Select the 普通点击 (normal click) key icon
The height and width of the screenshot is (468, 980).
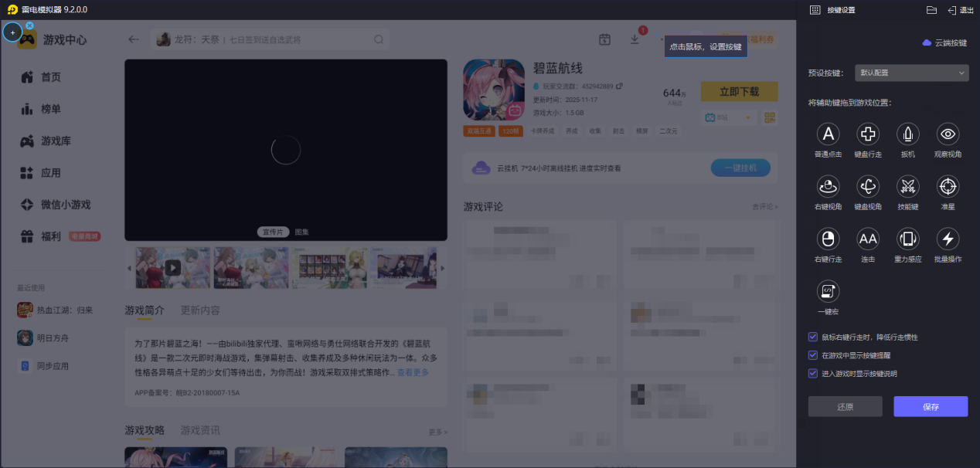click(x=828, y=134)
